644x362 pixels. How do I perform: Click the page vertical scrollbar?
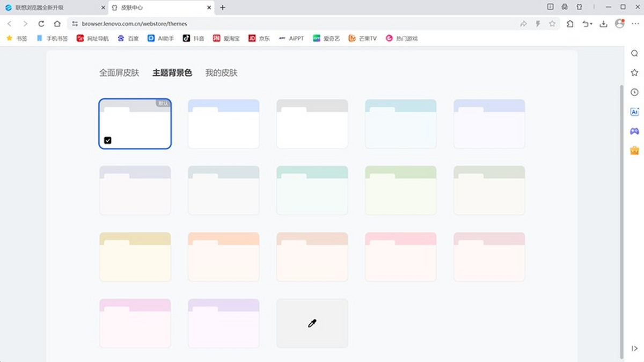622,221
